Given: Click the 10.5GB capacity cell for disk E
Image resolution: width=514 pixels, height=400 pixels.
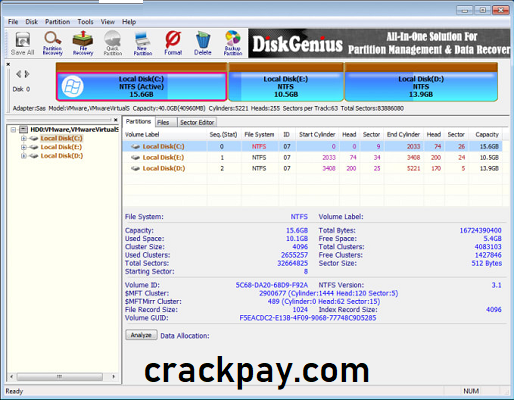Looking at the screenshot, I should 489,157.
